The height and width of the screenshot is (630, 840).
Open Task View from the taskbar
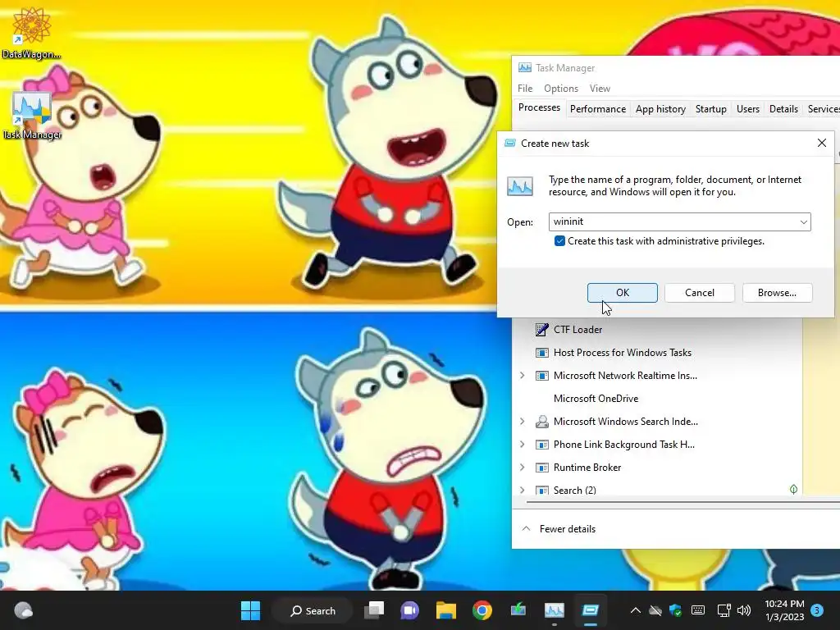coord(374,610)
